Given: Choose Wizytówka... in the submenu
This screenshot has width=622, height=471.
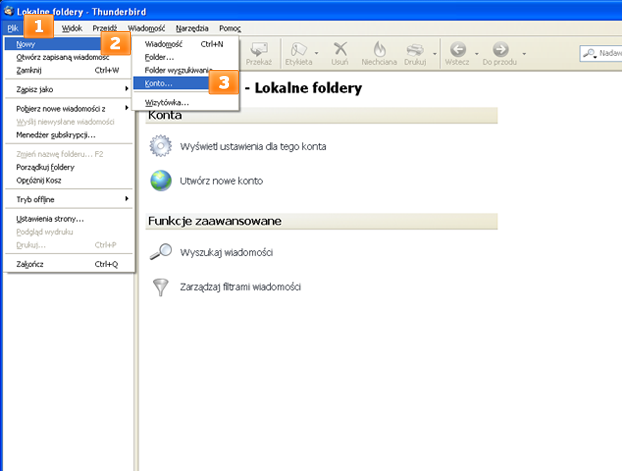Looking at the screenshot, I should 185,102.
